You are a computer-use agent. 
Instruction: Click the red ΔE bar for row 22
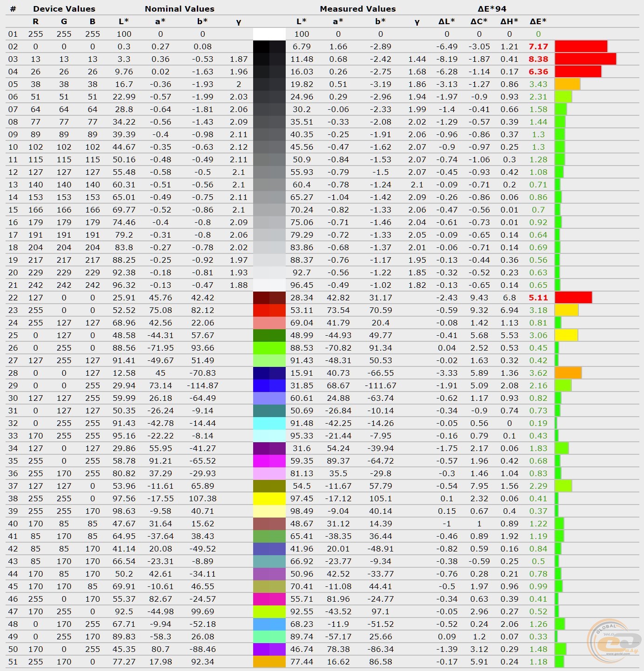tap(573, 298)
